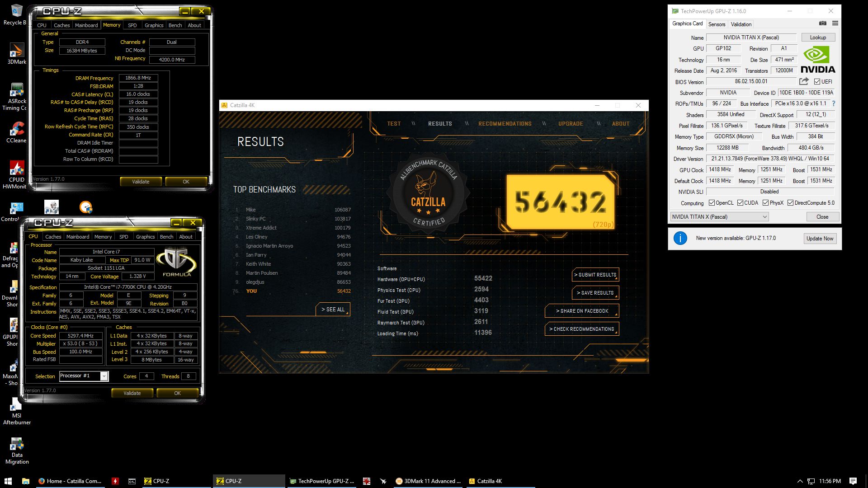Image resolution: width=868 pixels, height=488 pixels.
Task: Open the CPUID HWMonitor shortcut
Action: (x=16, y=174)
